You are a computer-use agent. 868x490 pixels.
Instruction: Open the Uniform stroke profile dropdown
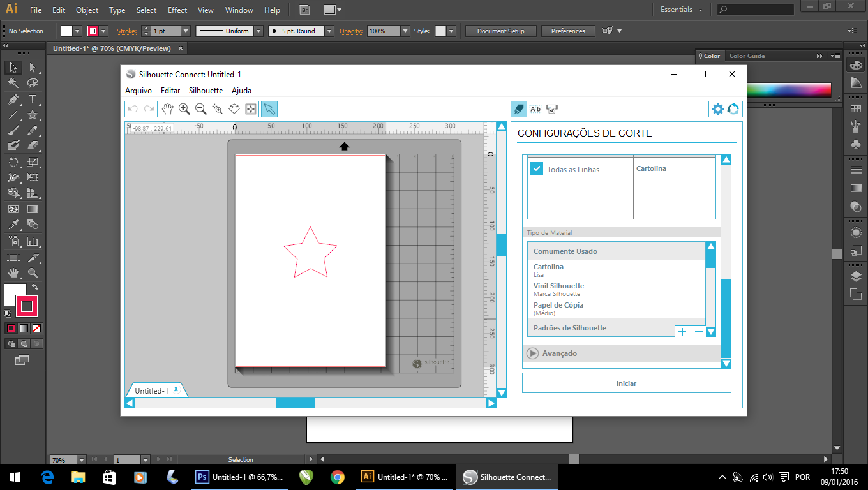pyautogui.click(x=258, y=31)
